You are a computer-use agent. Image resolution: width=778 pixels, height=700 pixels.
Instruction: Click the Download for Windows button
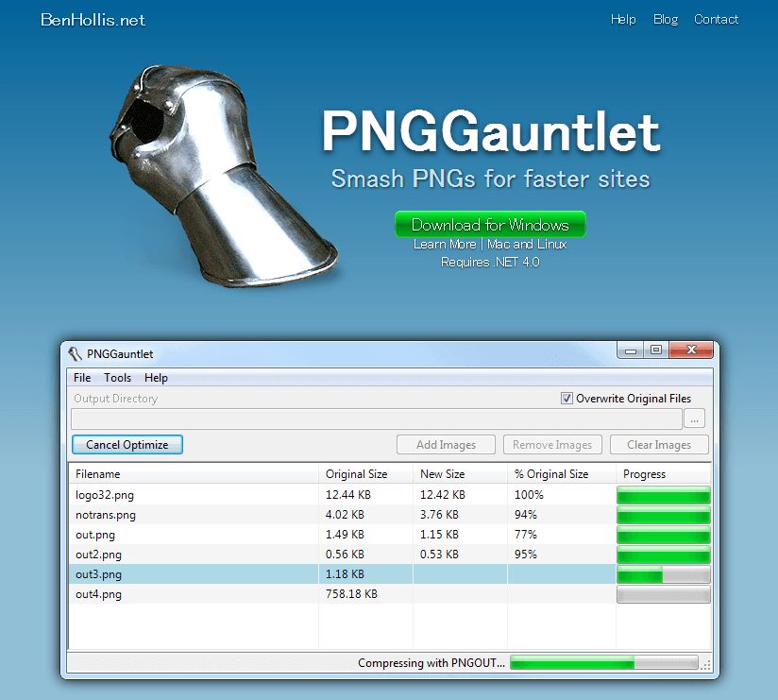pos(490,225)
